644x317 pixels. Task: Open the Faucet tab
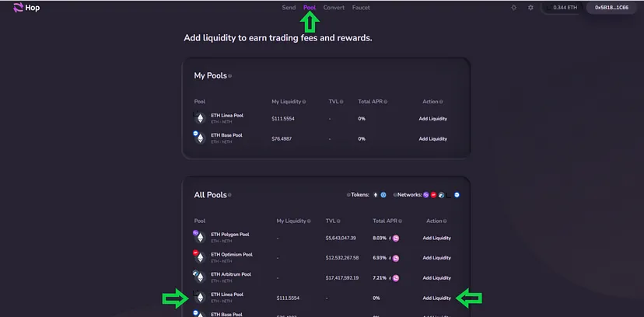click(x=361, y=8)
